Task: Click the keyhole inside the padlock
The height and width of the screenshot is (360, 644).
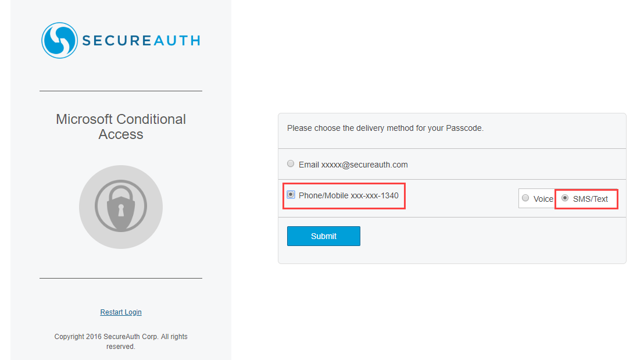Action: coord(121,210)
